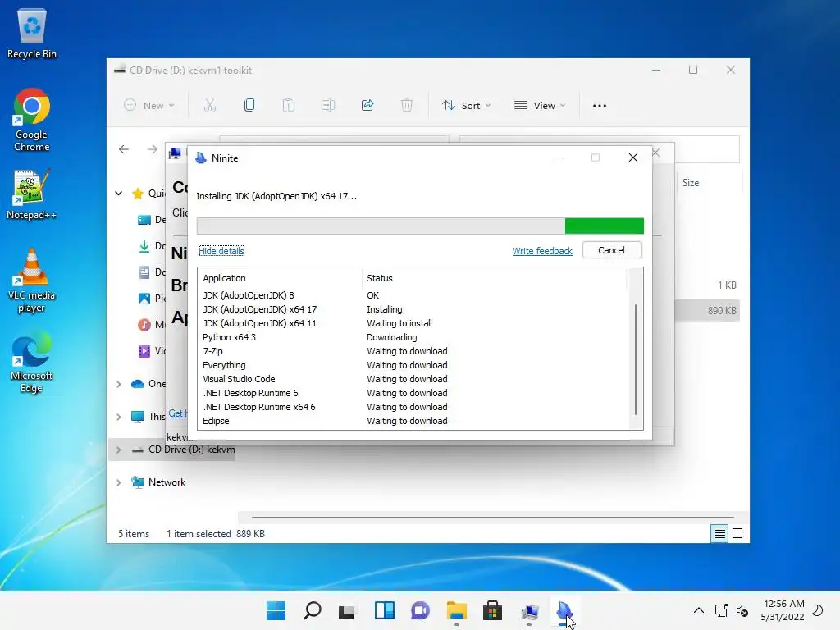The width and height of the screenshot is (840, 630).
Task: Click Write feedback link in Ninite
Action: 542,251
